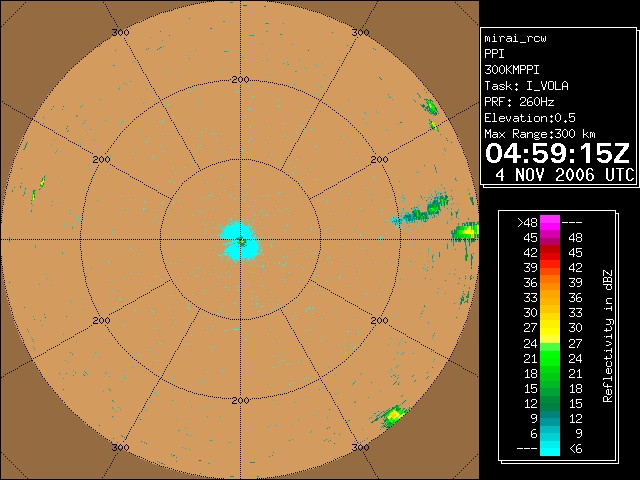The image size is (640, 480).
Task: Click the northeast echo near the 300 ring
Action: point(429,106)
